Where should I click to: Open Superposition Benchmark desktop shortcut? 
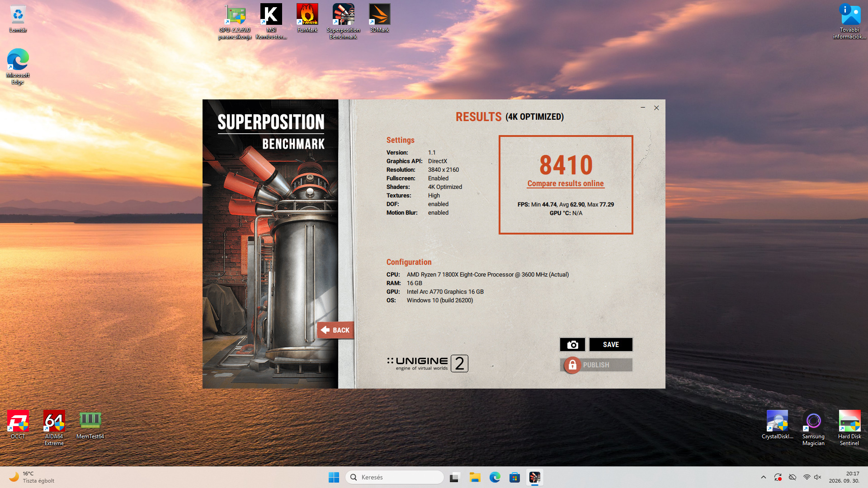[x=344, y=21]
